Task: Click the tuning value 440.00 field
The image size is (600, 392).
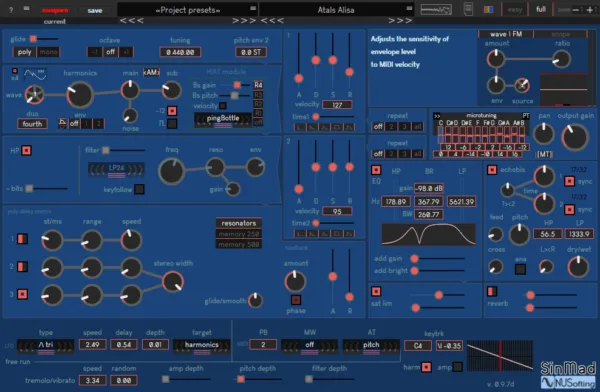Action: click(x=180, y=52)
